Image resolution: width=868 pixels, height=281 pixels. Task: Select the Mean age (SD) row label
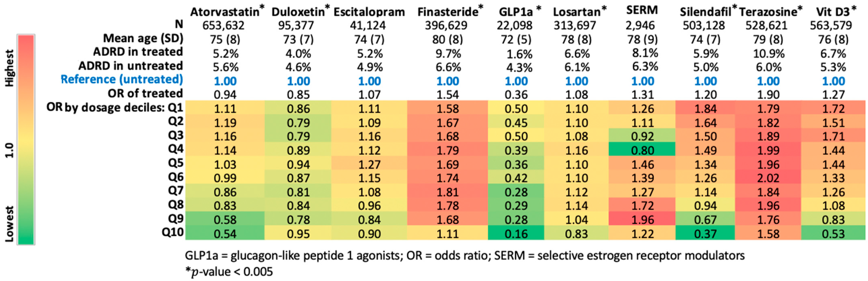(x=143, y=39)
